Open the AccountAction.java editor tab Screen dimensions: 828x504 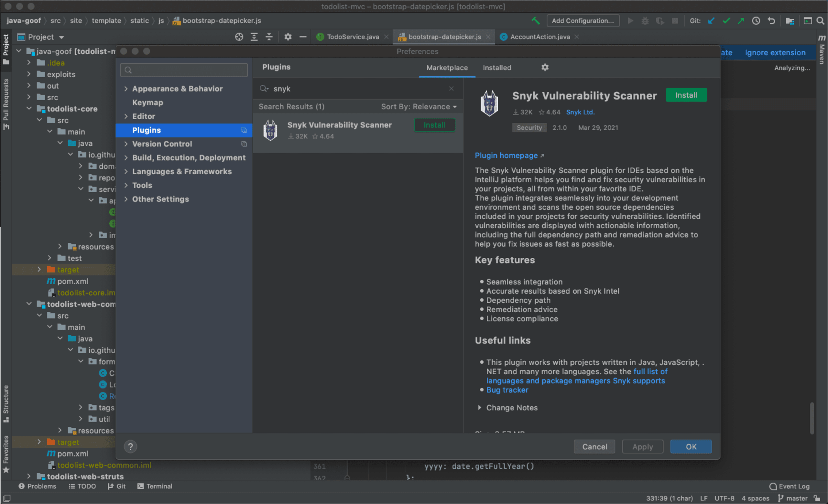[540, 37]
